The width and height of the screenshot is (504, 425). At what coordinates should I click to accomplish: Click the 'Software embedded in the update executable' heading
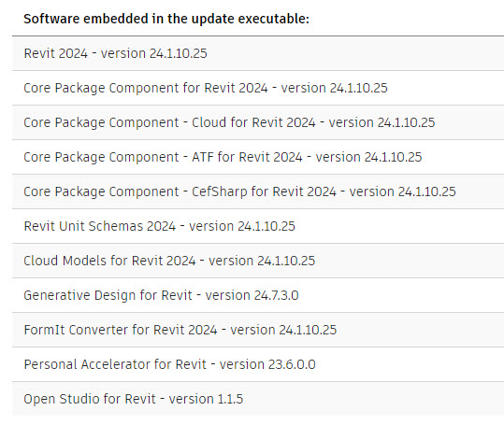tap(166, 19)
